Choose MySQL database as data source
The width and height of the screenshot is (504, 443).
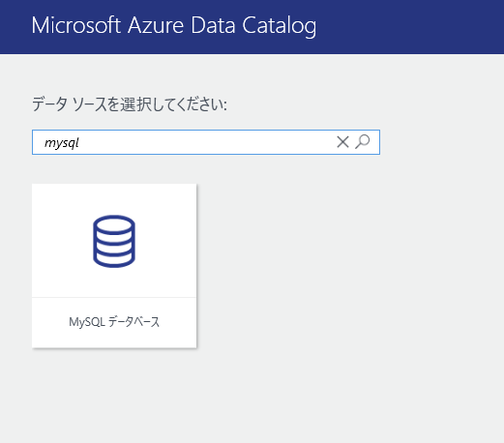pos(114,266)
